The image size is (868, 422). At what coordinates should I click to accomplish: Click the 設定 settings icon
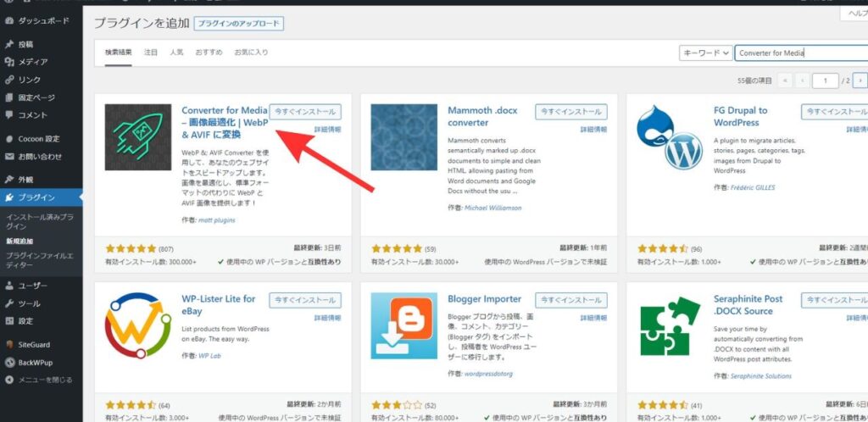[8, 321]
